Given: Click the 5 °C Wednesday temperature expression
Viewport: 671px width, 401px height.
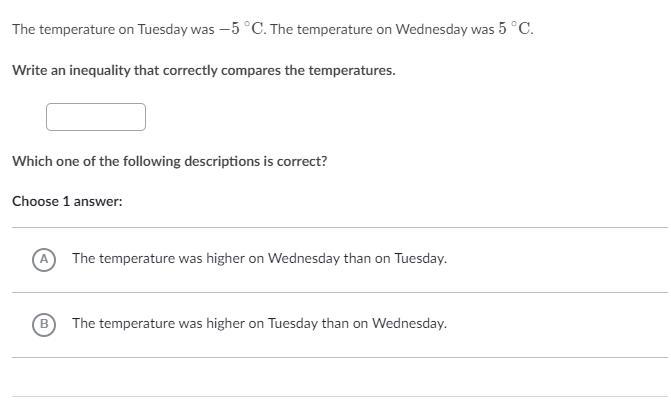Looking at the screenshot, I should point(515,29).
